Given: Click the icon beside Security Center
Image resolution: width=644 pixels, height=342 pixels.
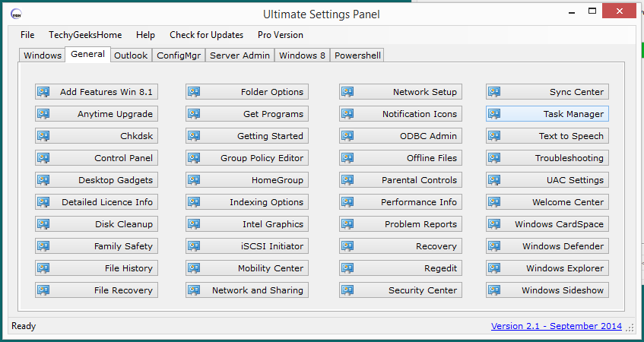Looking at the screenshot, I should point(348,290).
